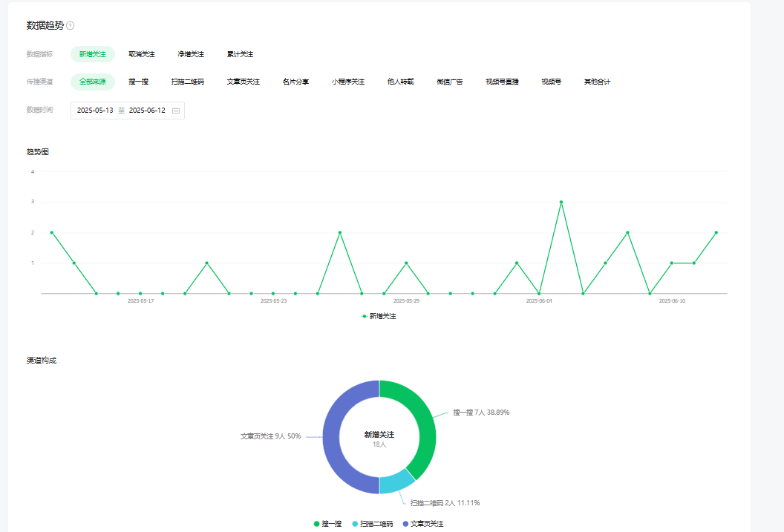Image resolution: width=784 pixels, height=532 pixels.
Task: Filter by 扫描二维码 channel
Action: click(188, 82)
